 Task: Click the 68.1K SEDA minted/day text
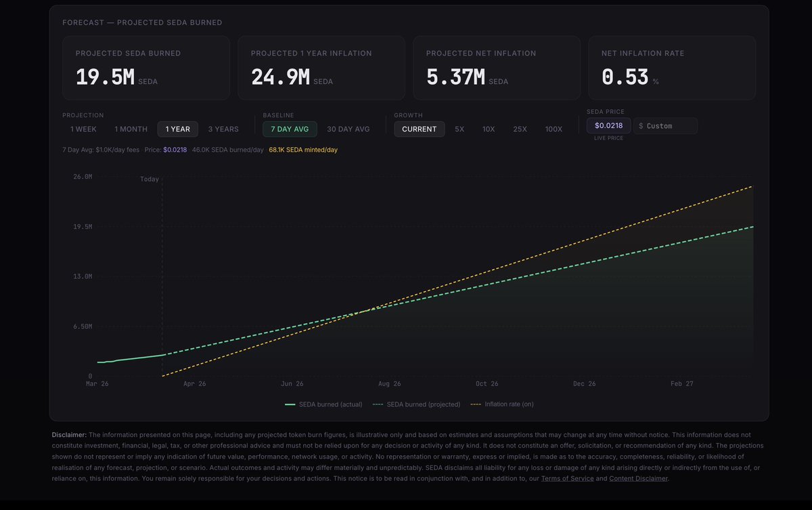[x=303, y=150]
